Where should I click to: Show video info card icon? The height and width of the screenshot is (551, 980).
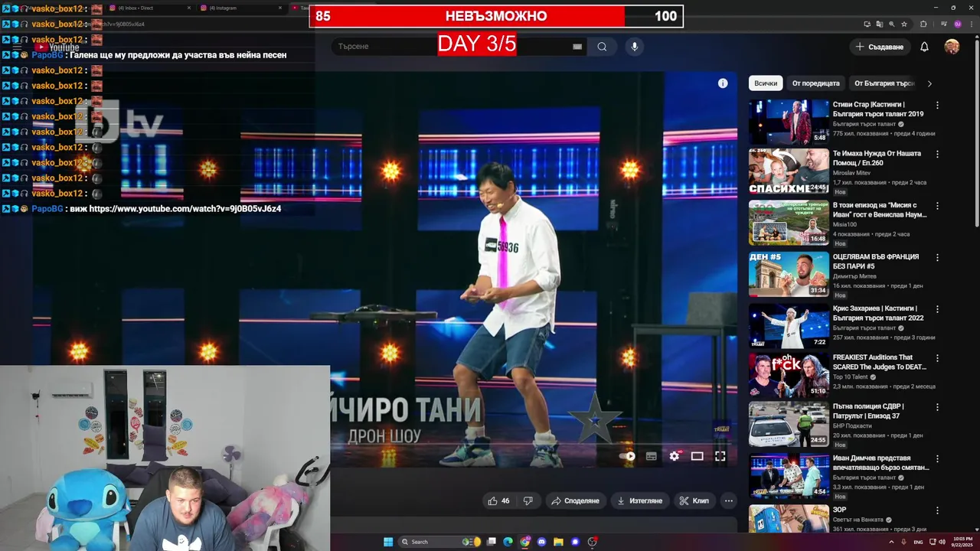(723, 83)
